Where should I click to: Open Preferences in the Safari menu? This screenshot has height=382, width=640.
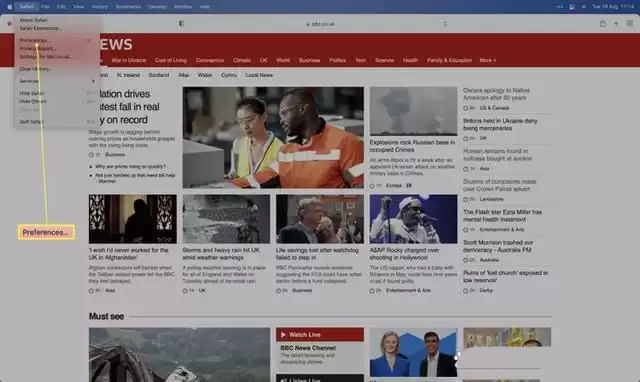click(34, 40)
